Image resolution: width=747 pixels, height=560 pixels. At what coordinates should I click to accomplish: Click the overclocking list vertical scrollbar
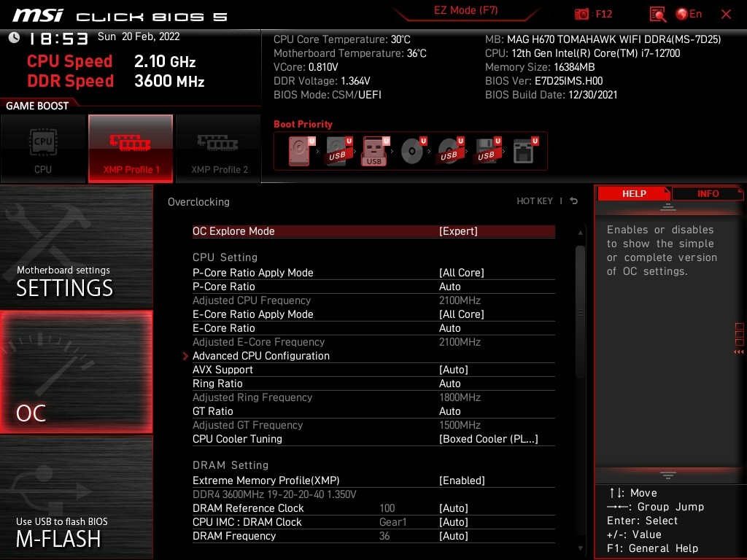point(581,314)
